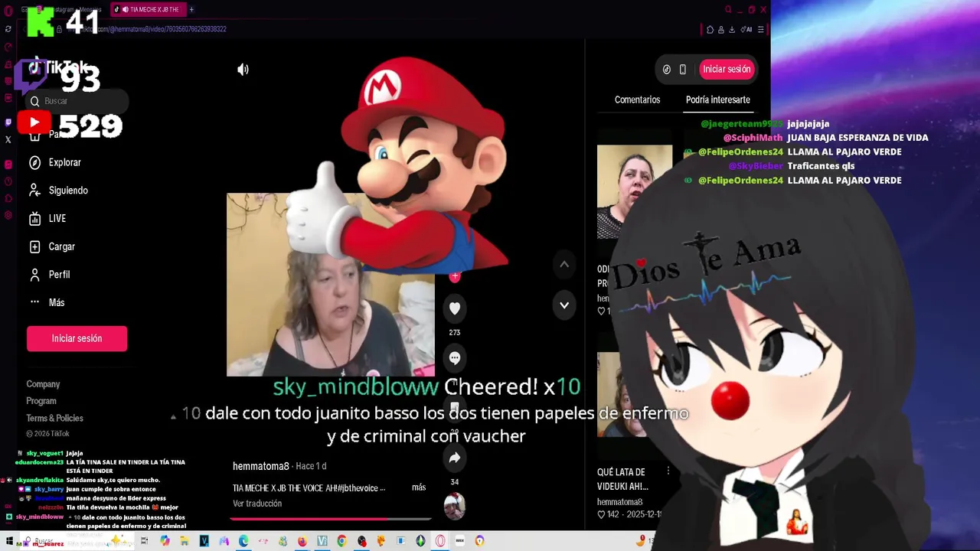Viewport: 980px width, 551px height.
Task: Open video comments via speech bubble icon
Action: pyautogui.click(x=455, y=358)
